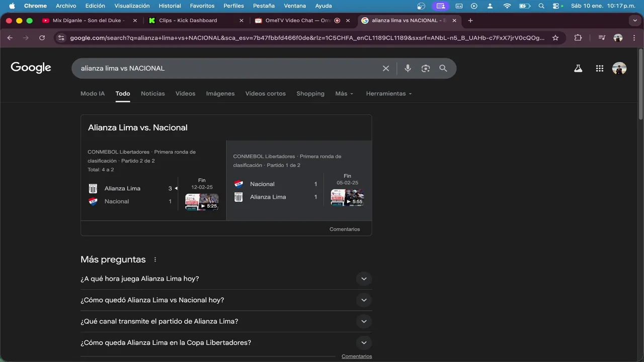
Task: Click the Google logo
Action: click(31, 68)
